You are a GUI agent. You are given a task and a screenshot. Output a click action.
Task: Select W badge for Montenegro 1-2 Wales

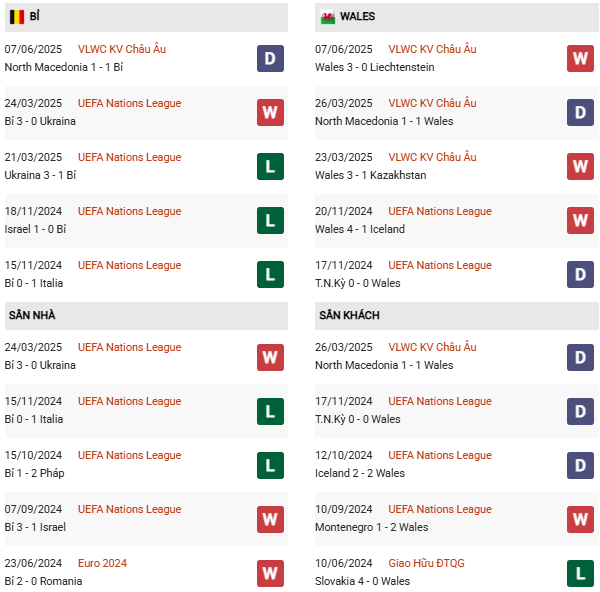580,518
